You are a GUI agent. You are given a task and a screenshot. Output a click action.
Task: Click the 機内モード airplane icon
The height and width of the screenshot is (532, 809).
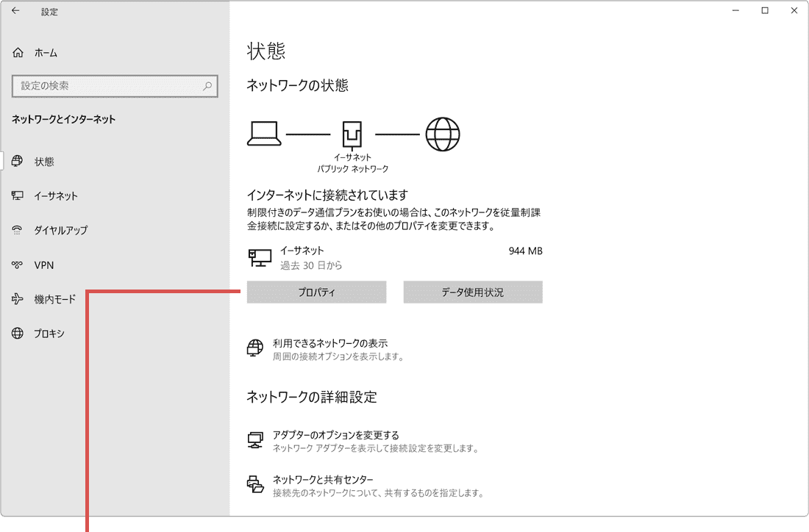pyautogui.click(x=18, y=299)
